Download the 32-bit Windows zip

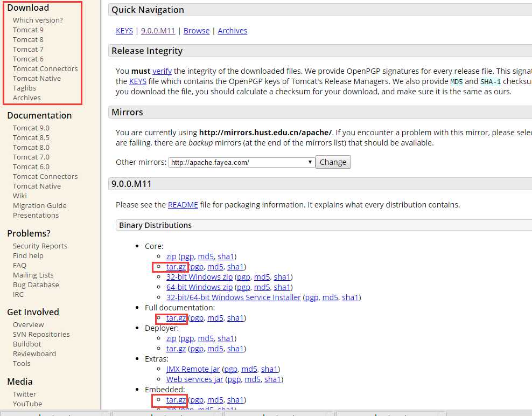tap(199, 277)
